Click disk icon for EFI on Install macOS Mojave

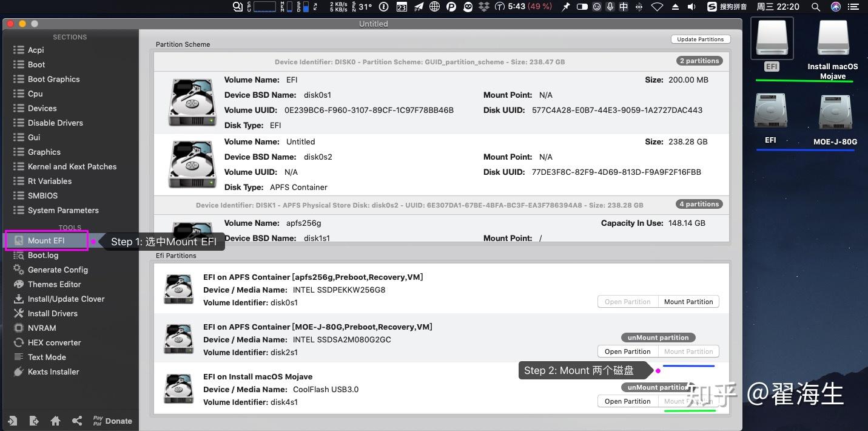(178, 389)
